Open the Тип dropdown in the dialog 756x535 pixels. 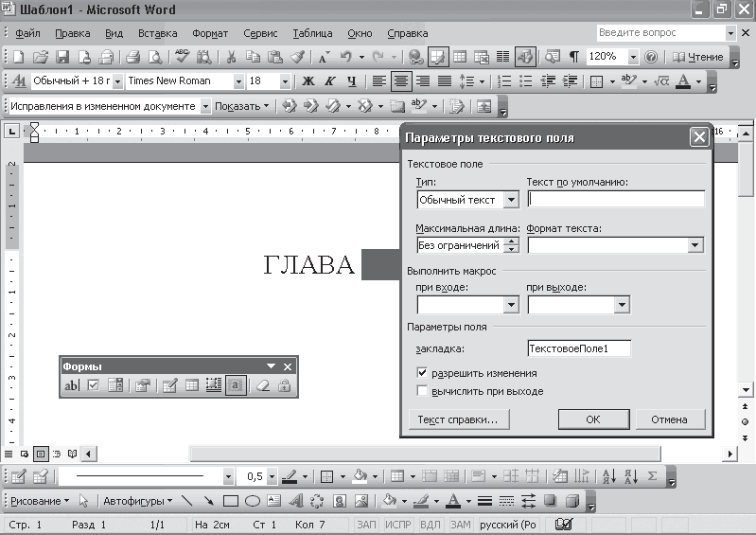point(511,200)
